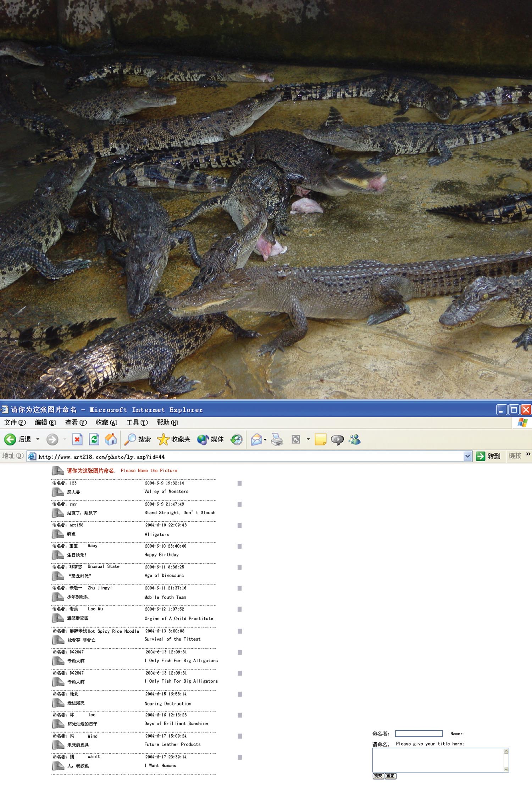Open the 帮助(H) menu
Viewport: 532px width, 798px height.
click(167, 422)
